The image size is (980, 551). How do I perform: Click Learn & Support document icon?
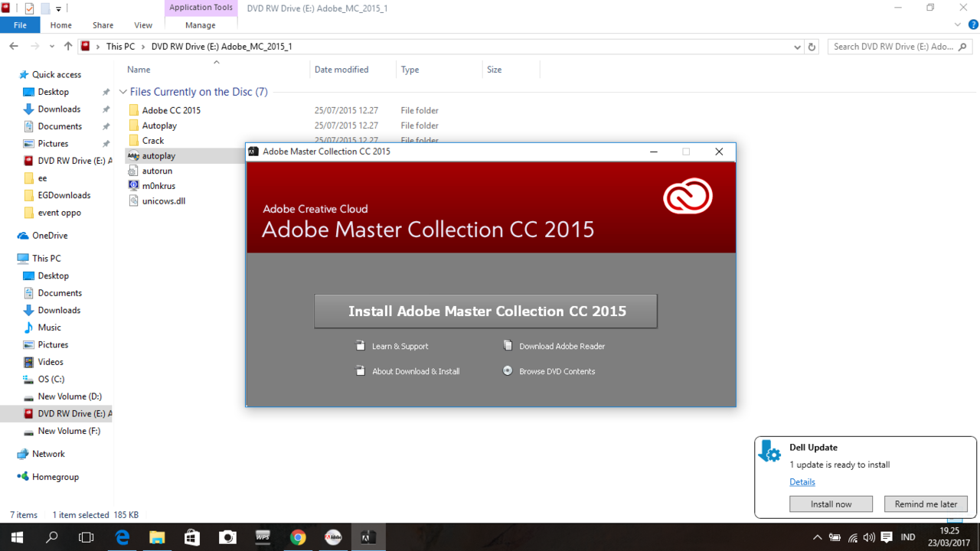(361, 346)
